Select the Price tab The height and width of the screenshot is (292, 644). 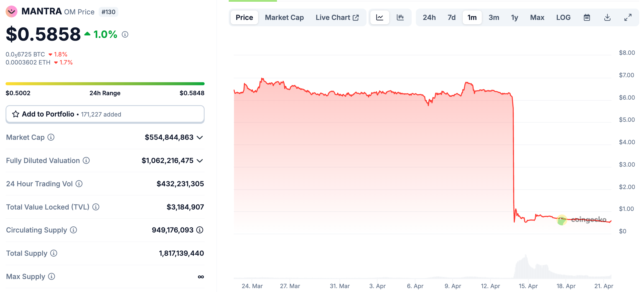244,17
